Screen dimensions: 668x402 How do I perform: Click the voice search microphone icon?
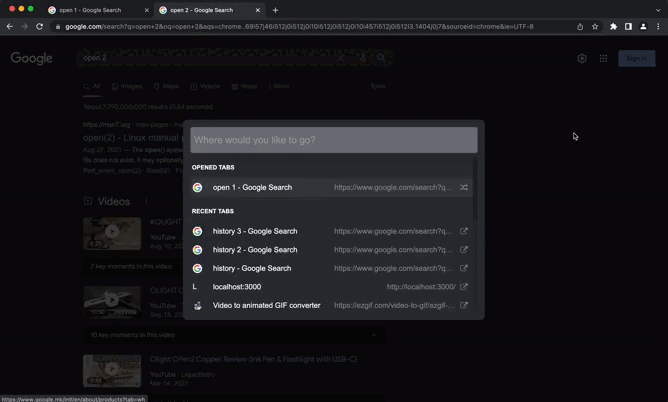(x=363, y=58)
